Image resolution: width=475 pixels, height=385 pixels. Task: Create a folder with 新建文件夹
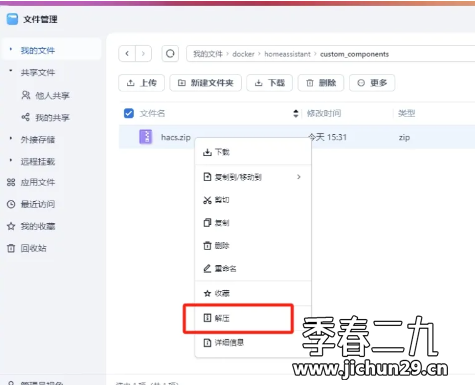pos(205,83)
